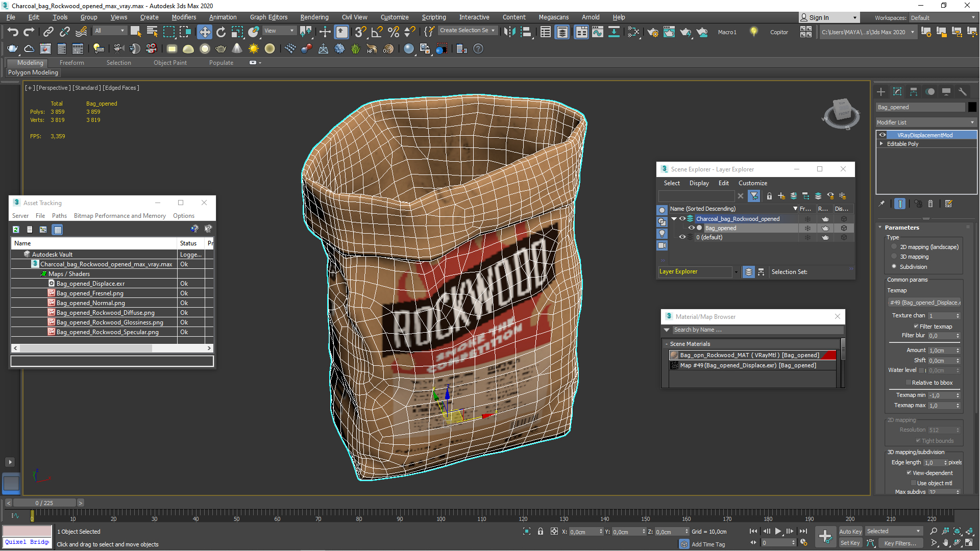Open the selection filter All dropdown
980x551 pixels.
coord(110,31)
